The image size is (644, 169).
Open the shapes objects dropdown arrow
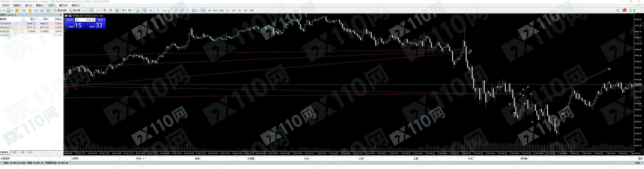point(197,11)
